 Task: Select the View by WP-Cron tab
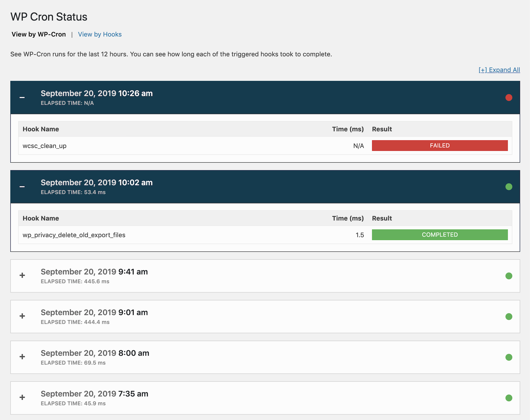(39, 34)
